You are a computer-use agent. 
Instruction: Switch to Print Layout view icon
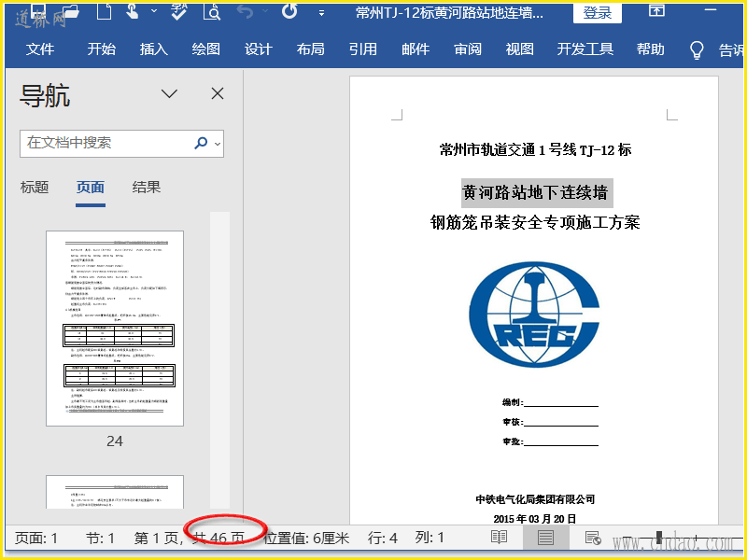point(546,538)
